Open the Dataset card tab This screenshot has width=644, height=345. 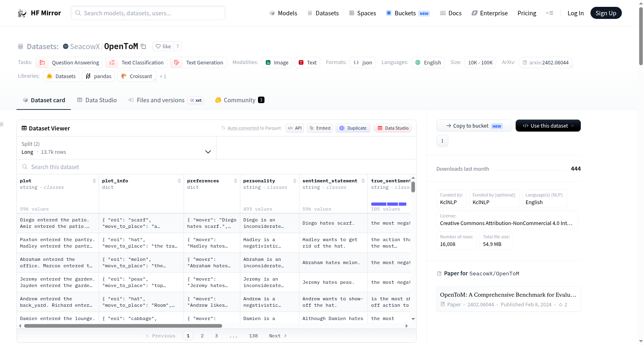click(43, 100)
